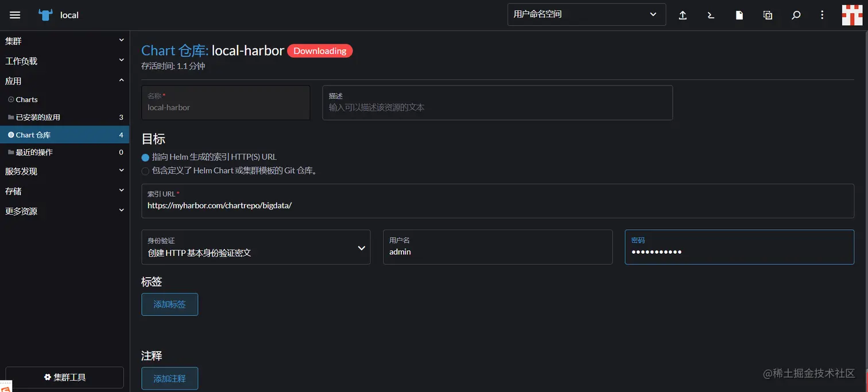
Task: Open Charts in the sidebar
Action: [x=64, y=99]
